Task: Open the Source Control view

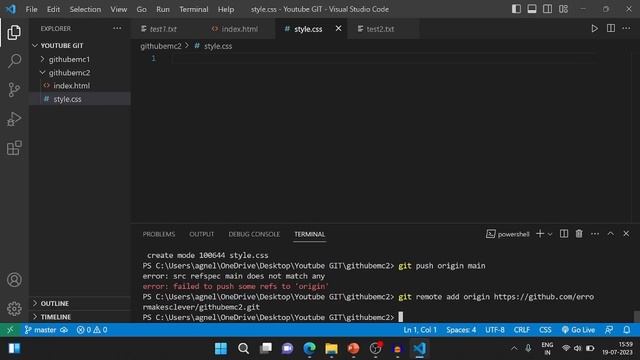Action: [14, 90]
